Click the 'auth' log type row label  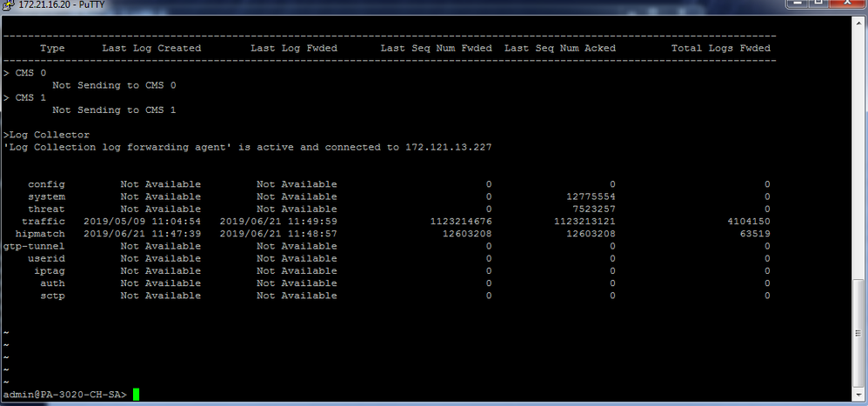(52, 283)
